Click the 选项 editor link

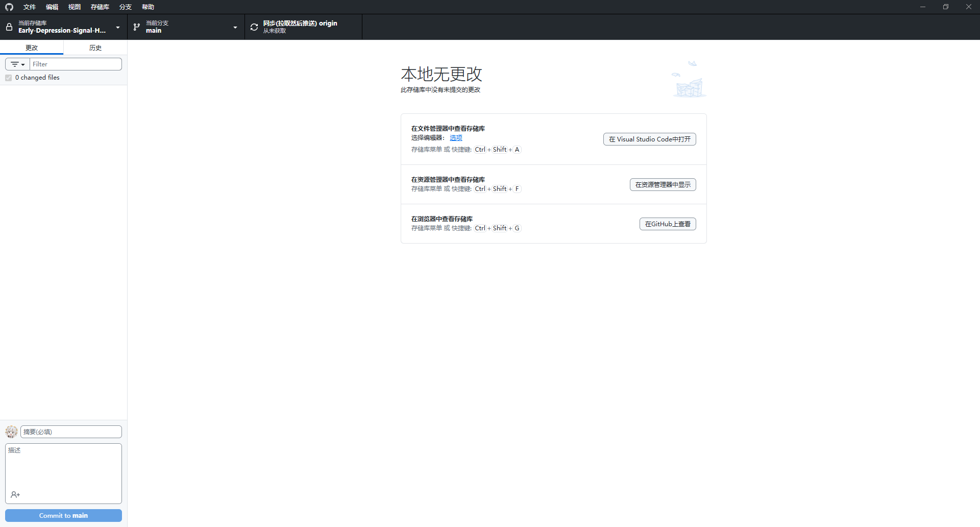pyautogui.click(x=456, y=138)
